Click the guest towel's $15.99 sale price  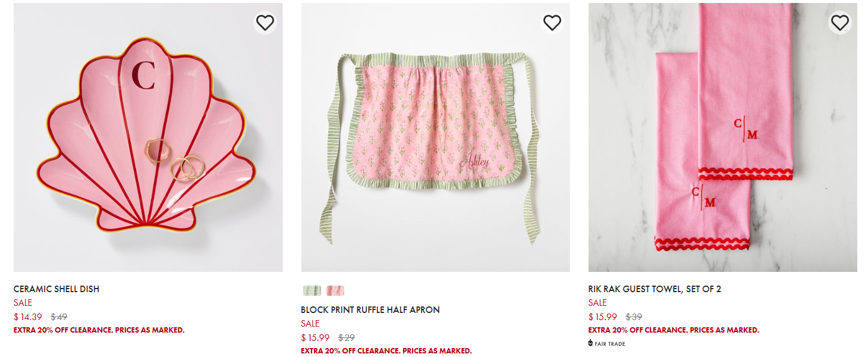(x=603, y=317)
